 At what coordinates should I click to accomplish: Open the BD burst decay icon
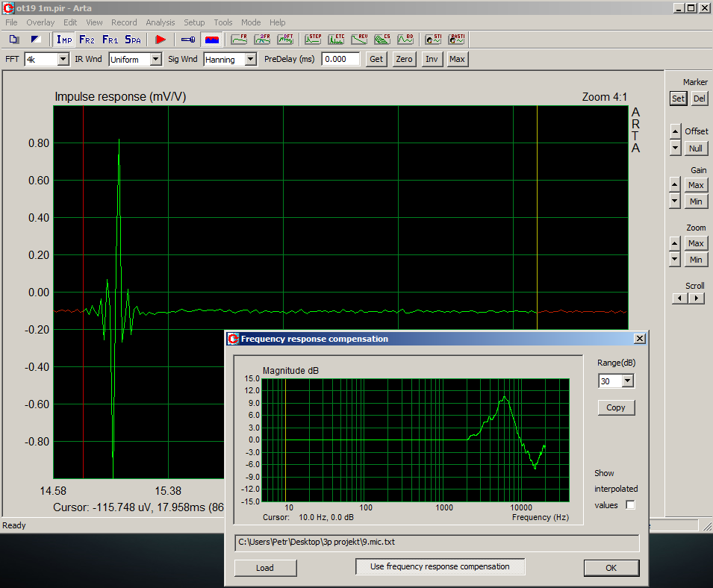(405, 40)
